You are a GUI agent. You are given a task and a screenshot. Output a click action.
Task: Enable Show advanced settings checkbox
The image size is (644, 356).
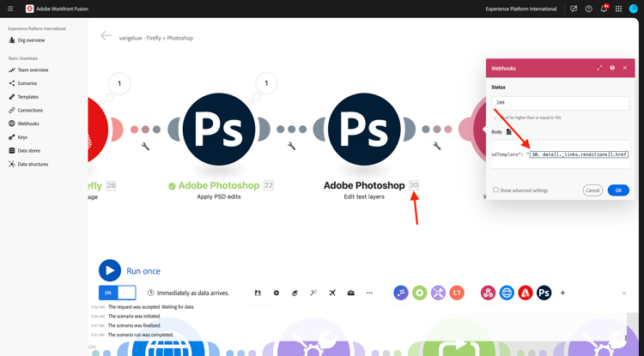tap(495, 190)
